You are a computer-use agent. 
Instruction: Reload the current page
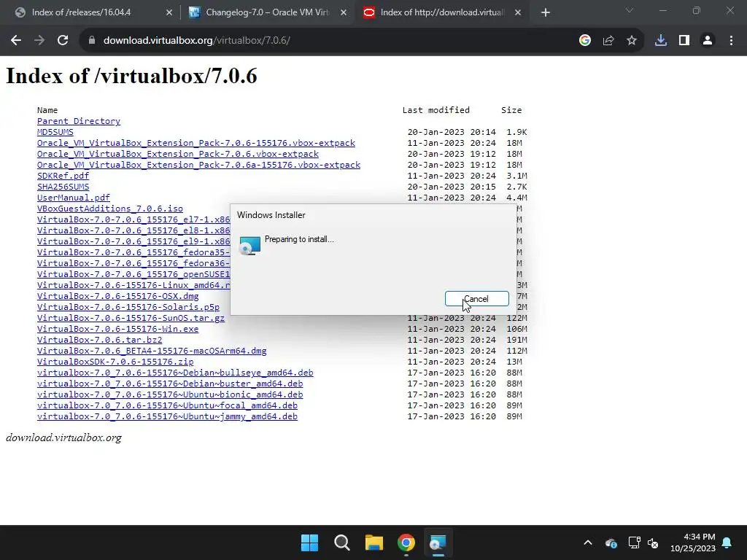(x=63, y=41)
